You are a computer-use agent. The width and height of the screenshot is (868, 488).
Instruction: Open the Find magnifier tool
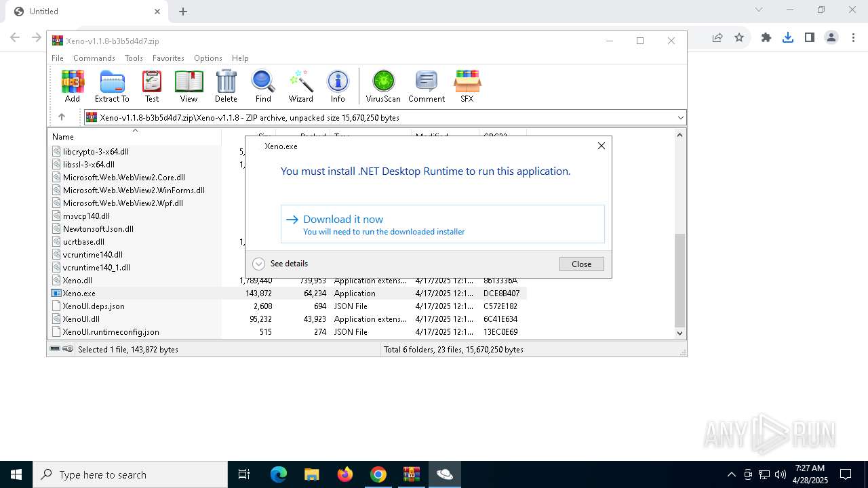pyautogui.click(x=263, y=86)
